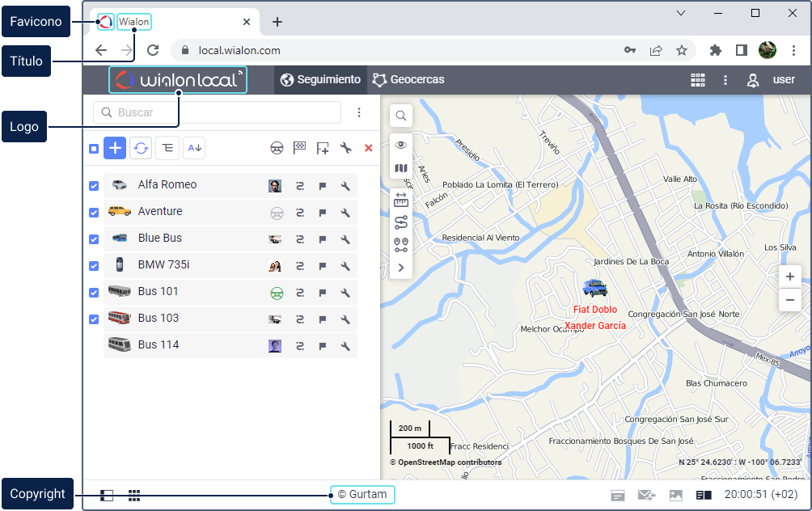Open the wrench properties for Alfa Romeo

point(345,186)
